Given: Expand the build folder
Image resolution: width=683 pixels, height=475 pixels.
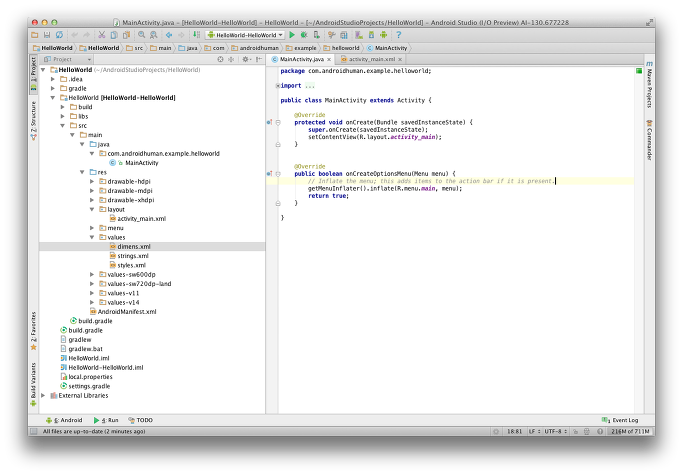Looking at the screenshot, I should (62, 107).
